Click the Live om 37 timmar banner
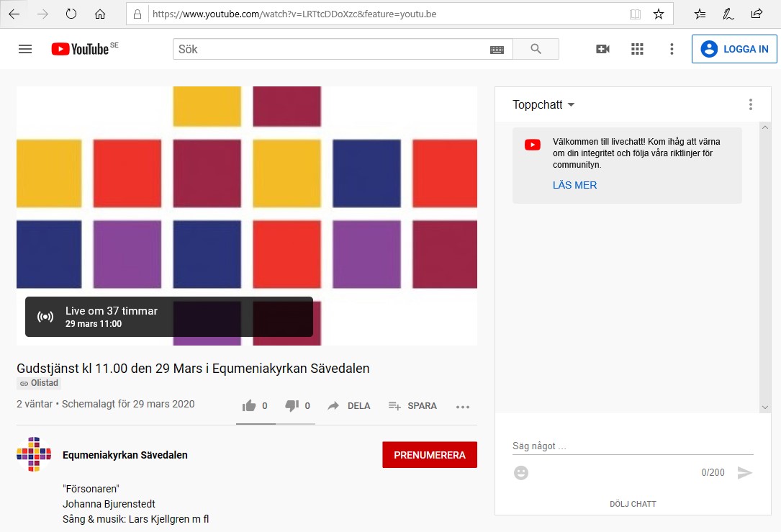 (x=169, y=317)
